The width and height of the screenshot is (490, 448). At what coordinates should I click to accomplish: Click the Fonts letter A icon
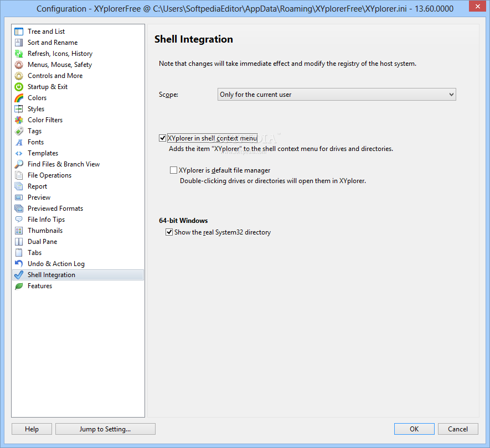click(19, 142)
